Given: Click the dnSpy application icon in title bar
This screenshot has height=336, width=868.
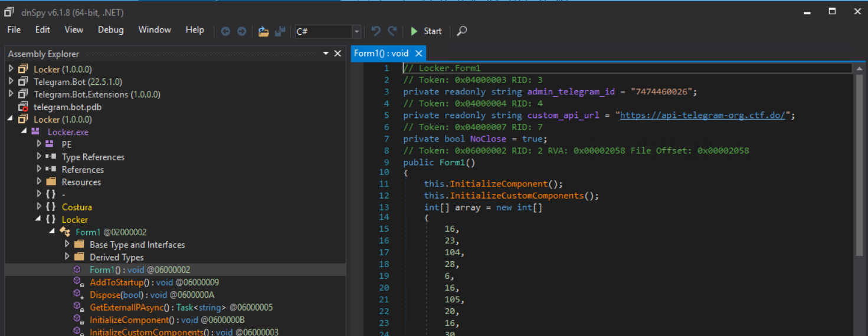Looking at the screenshot, I should coord(9,12).
